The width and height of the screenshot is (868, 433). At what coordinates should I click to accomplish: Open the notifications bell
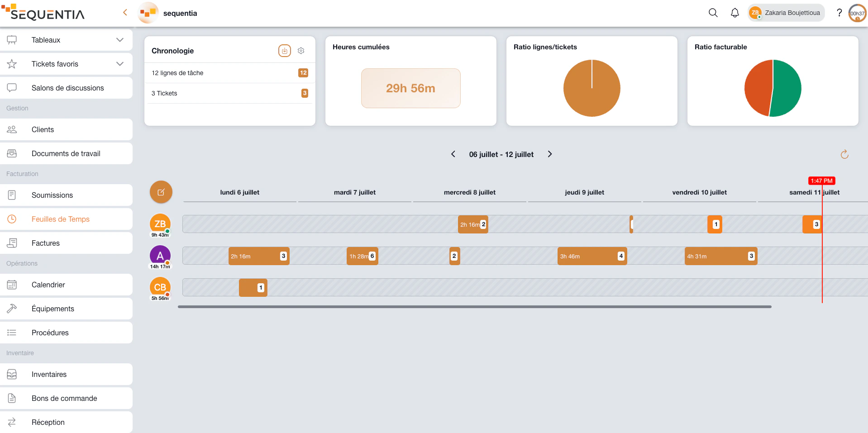[735, 13]
